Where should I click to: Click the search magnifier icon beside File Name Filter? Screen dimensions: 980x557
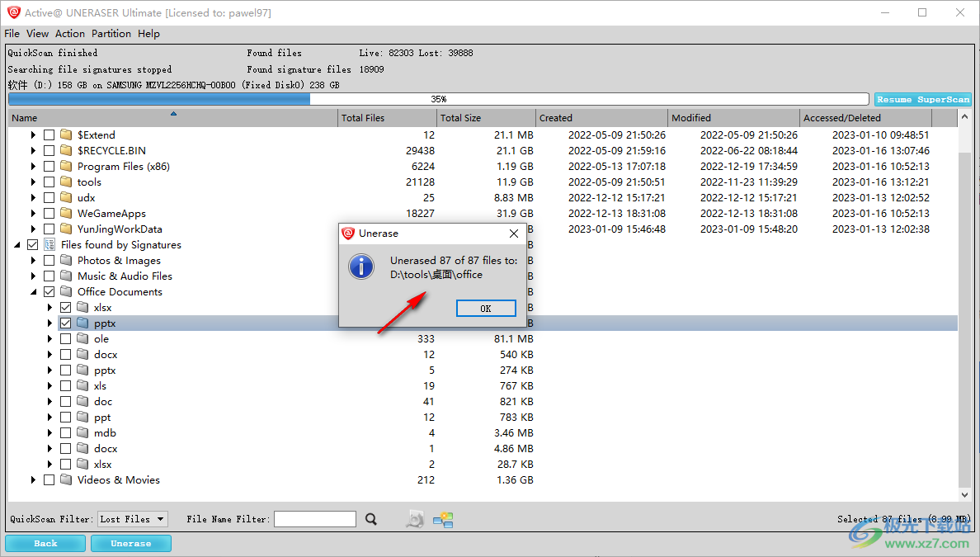371,519
